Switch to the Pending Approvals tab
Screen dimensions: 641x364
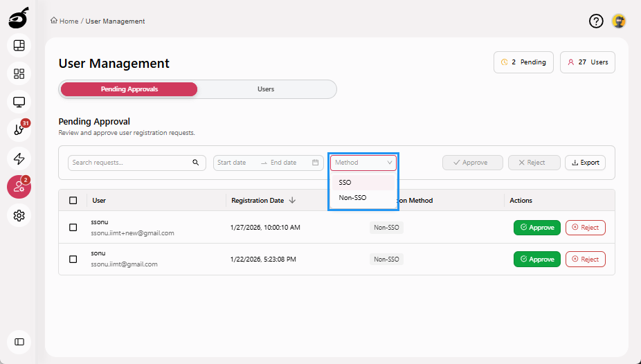129,89
